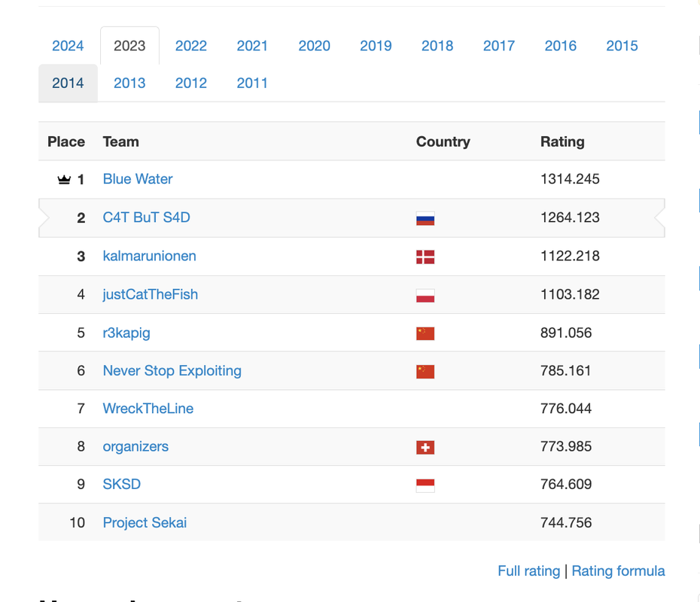This screenshot has height=602, width=700.
Task: Open the 2017 year tab
Action: (x=499, y=45)
